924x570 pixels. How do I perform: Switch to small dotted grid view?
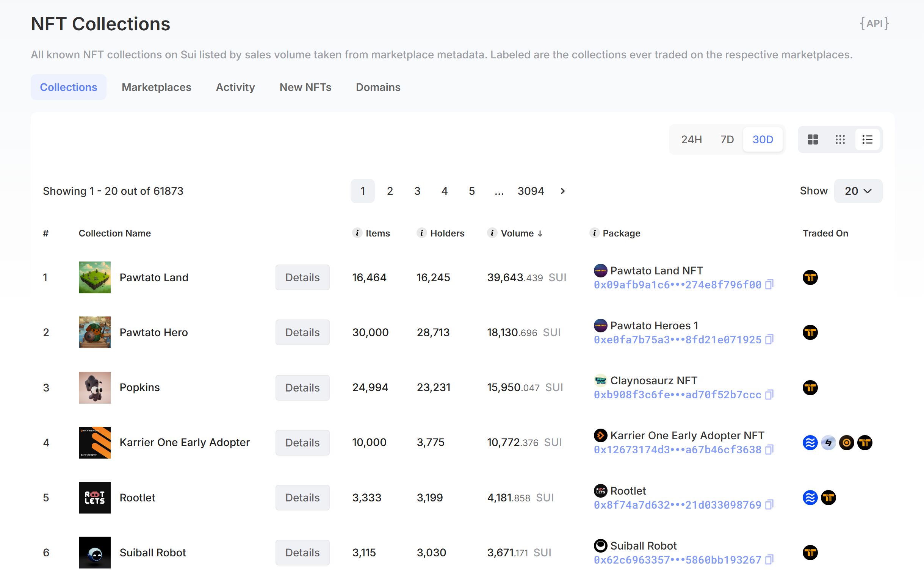pyautogui.click(x=840, y=139)
